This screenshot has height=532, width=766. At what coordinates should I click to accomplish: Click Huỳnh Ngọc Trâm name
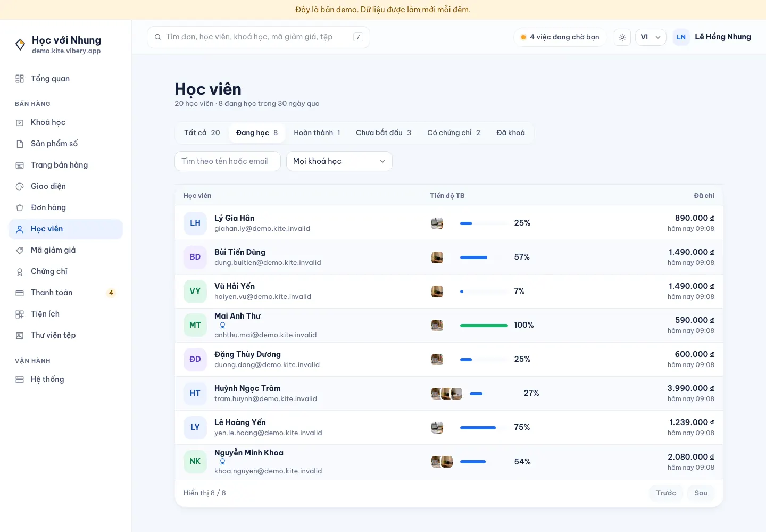pos(247,388)
